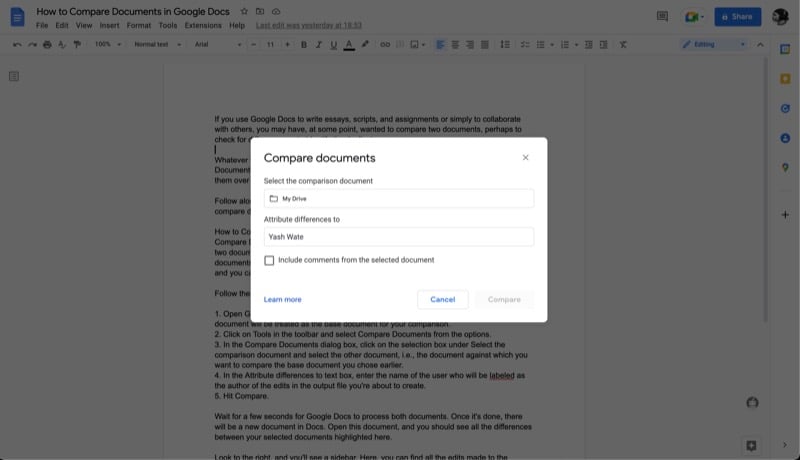Open the last edit history link
The image size is (800, 460).
tap(309, 25)
